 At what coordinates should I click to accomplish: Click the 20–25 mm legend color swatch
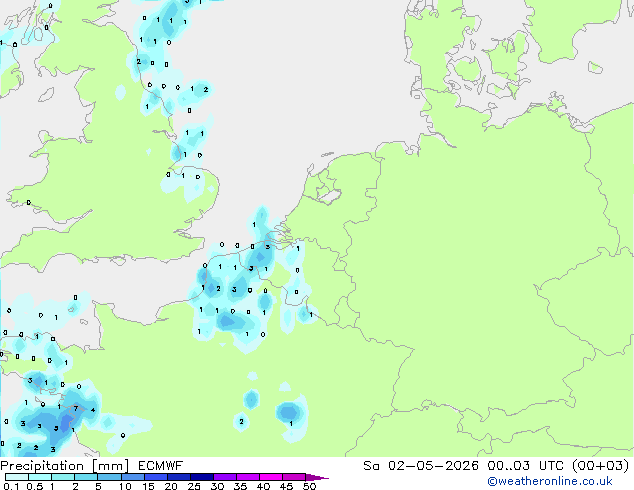pyautogui.click(x=179, y=477)
